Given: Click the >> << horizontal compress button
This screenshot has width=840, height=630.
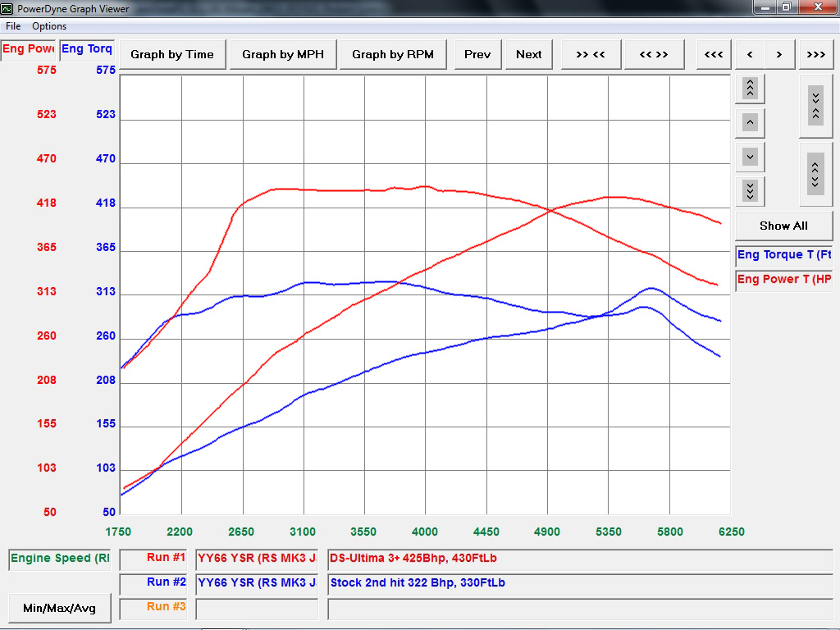Looking at the screenshot, I should [591, 54].
